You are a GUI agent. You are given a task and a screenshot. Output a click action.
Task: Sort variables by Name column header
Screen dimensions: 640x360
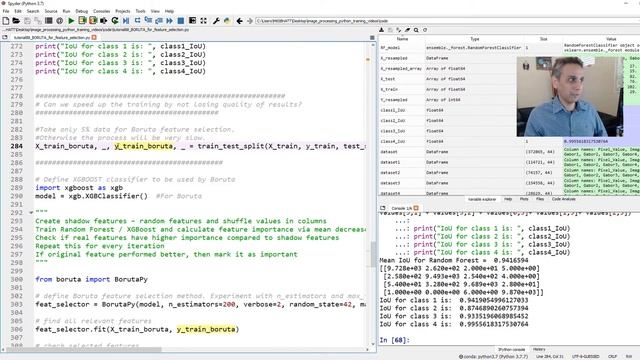tap(402, 39)
